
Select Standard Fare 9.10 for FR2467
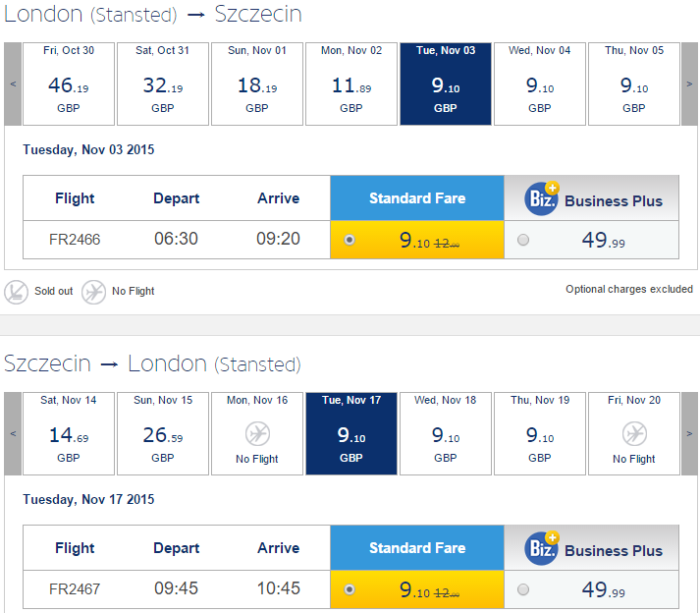tap(350, 589)
